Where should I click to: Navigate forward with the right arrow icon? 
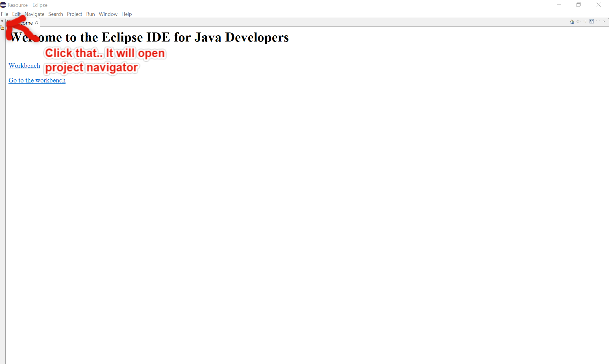pyautogui.click(x=585, y=21)
